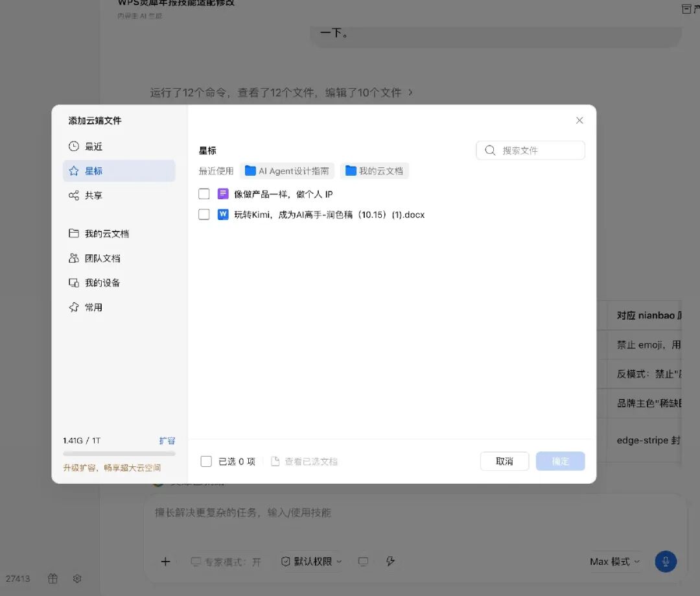Click the clock icon beside 最近
Image resolution: width=700 pixels, height=596 pixels.
pos(74,147)
